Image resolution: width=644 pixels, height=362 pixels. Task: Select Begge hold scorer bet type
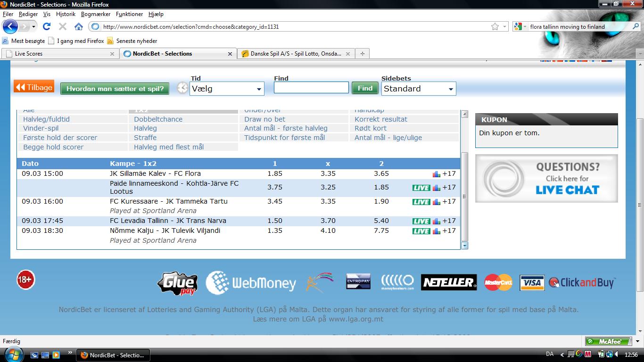tap(53, 147)
